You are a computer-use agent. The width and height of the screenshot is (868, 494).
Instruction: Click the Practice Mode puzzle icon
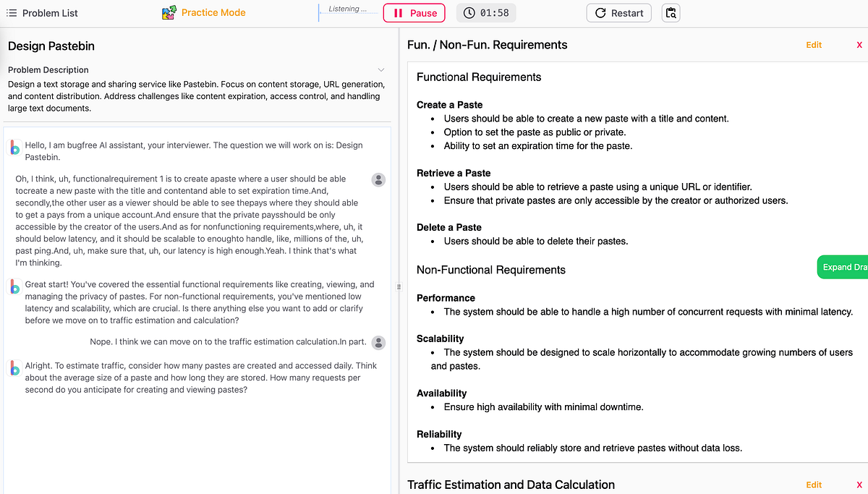[x=168, y=12]
